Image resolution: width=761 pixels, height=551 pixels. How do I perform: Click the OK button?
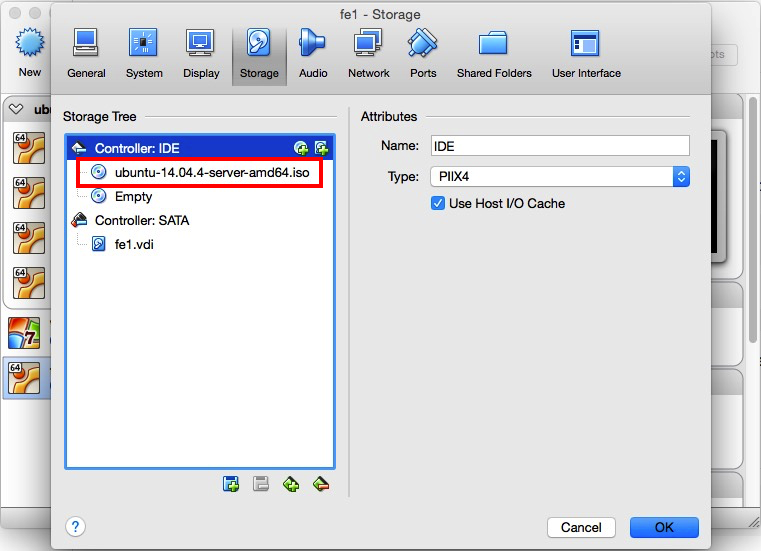pyautogui.click(x=664, y=527)
